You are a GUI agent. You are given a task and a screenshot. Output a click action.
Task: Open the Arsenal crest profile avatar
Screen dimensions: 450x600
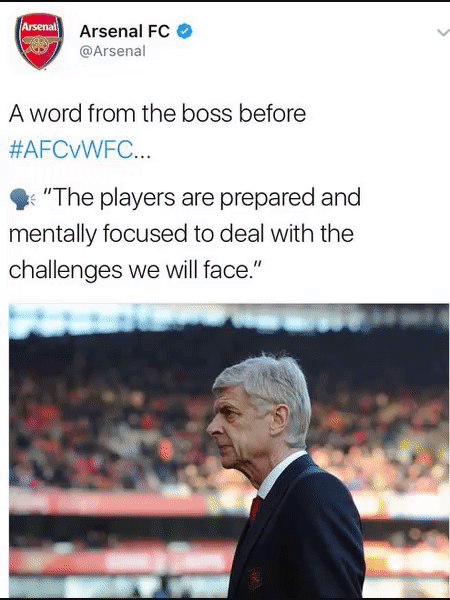click(x=39, y=41)
